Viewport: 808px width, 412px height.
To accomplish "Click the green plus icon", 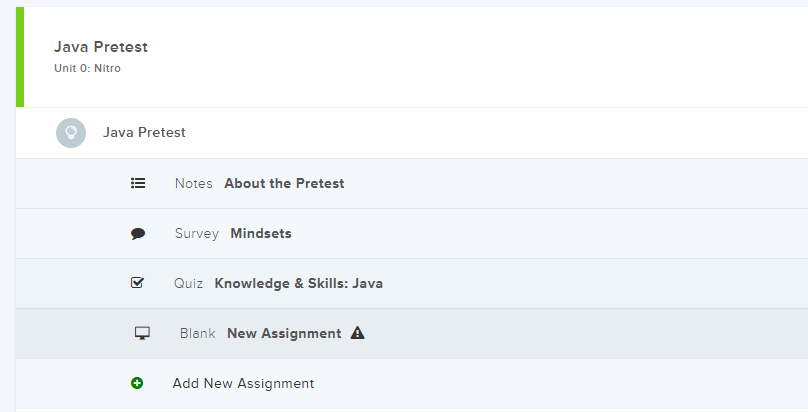I will coord(137,383).
